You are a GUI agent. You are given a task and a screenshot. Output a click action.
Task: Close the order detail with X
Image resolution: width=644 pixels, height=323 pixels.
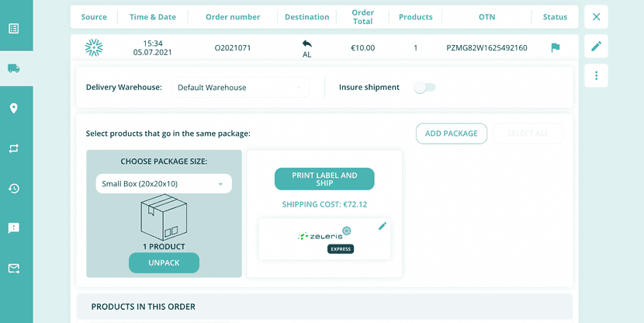[x=596, y=17]
